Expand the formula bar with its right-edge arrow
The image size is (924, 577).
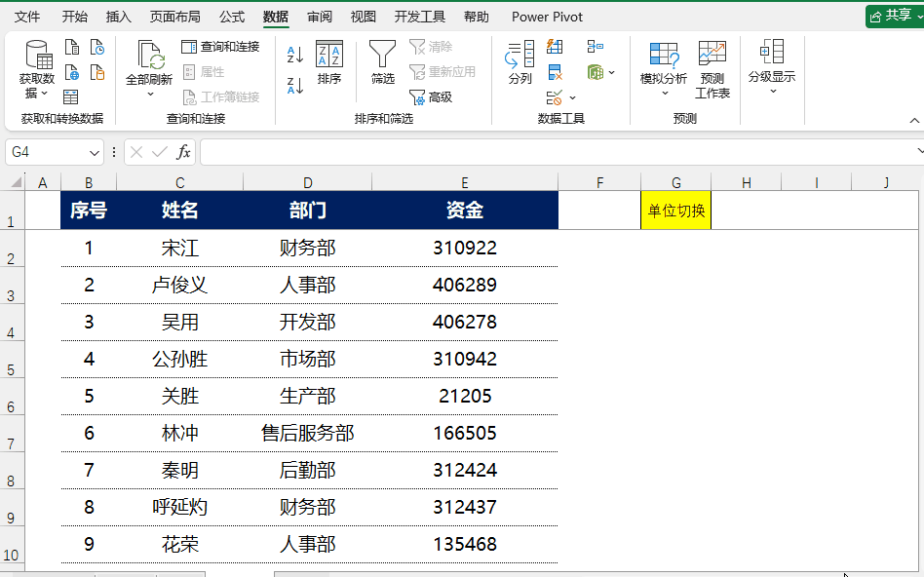coord(919,152)
